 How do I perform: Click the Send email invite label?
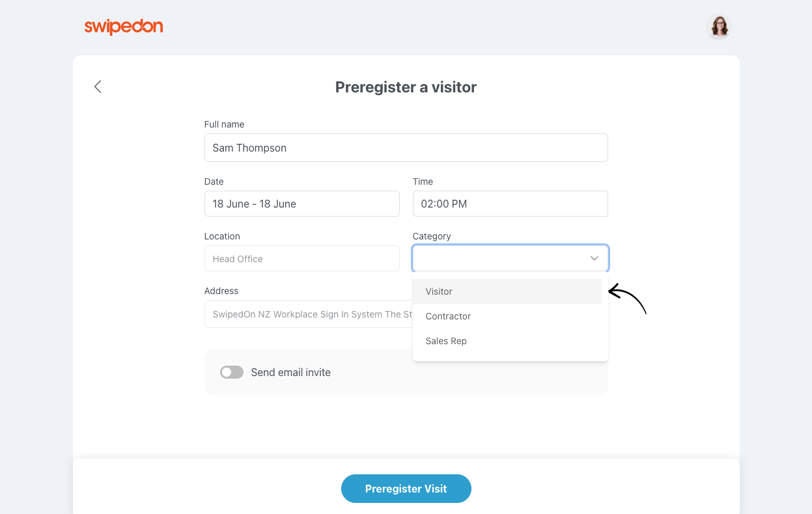(290, 372)
